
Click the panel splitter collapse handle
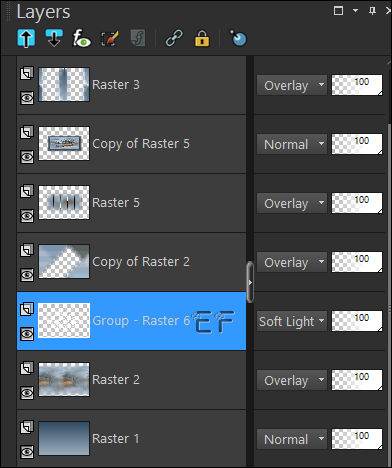tap(250, 282)
